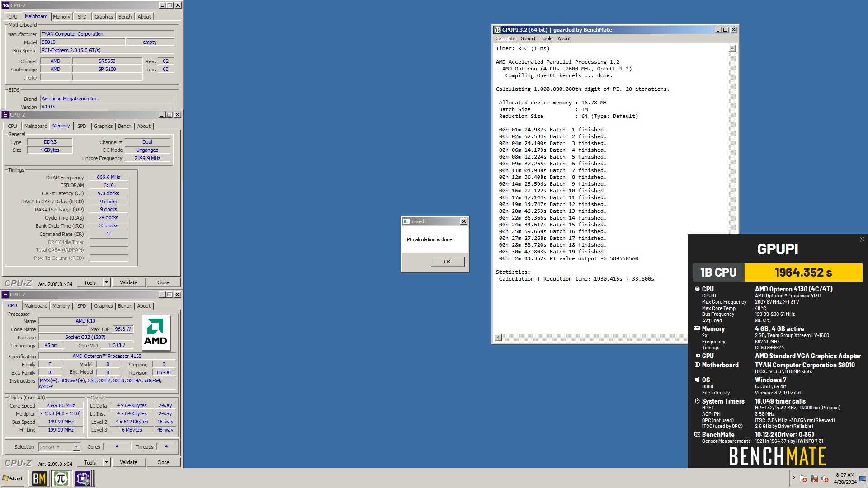Close the GPUPI window
The width and height of the screenshot is (868, 488).
coord(734,30)
